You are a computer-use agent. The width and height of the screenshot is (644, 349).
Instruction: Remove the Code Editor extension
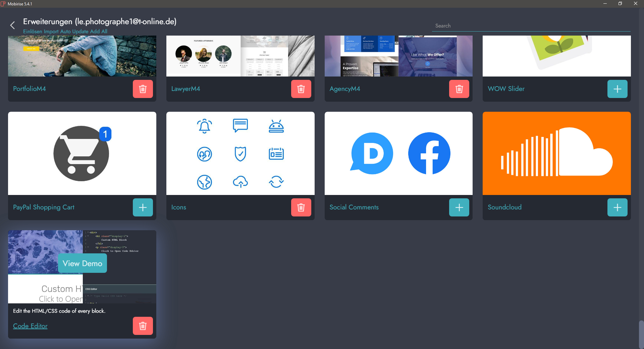coord(143,326)
